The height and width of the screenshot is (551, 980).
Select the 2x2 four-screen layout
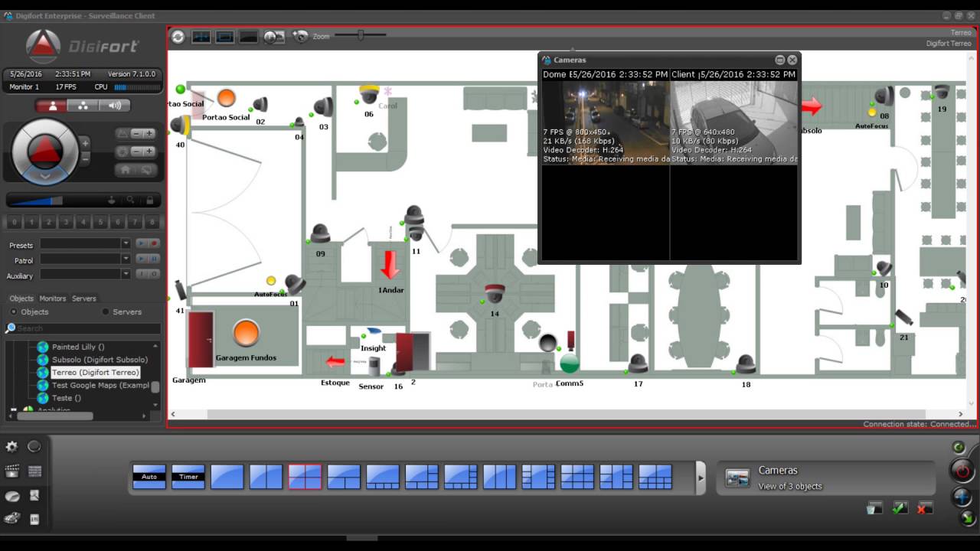click(305, 477)
